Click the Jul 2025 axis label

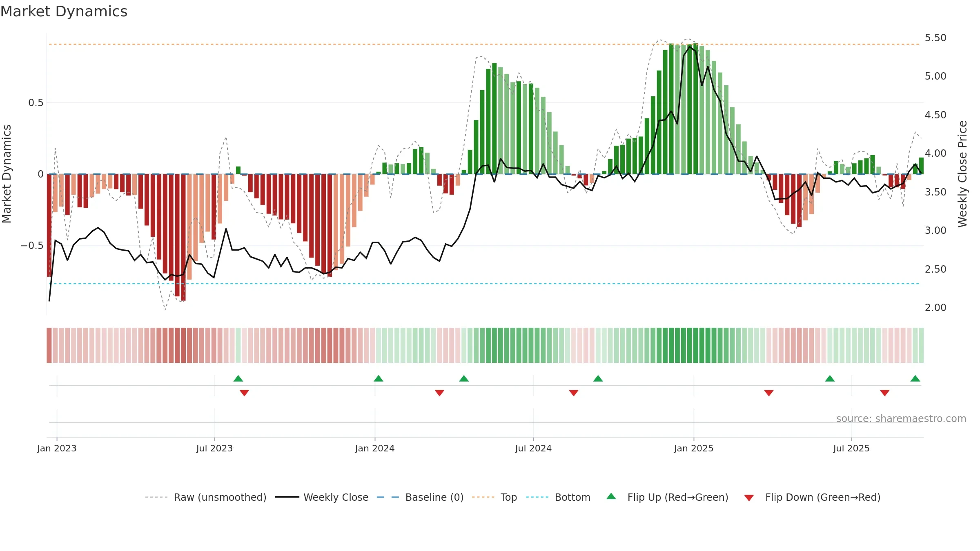[x=851, y=448]
